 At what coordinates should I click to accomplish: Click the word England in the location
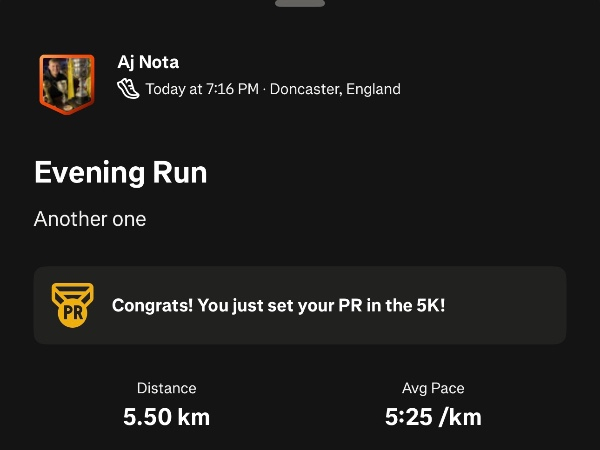click(x=373, y=89)
